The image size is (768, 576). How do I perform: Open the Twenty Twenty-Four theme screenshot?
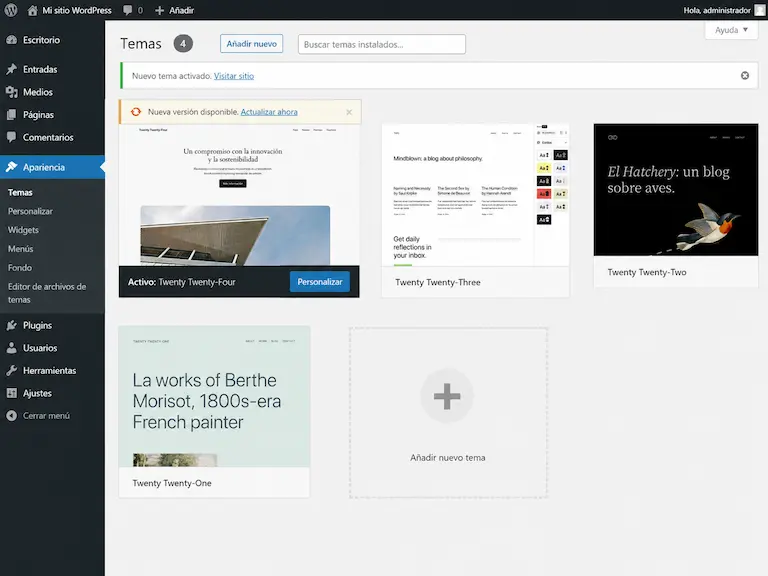click(x=239, y=195)
